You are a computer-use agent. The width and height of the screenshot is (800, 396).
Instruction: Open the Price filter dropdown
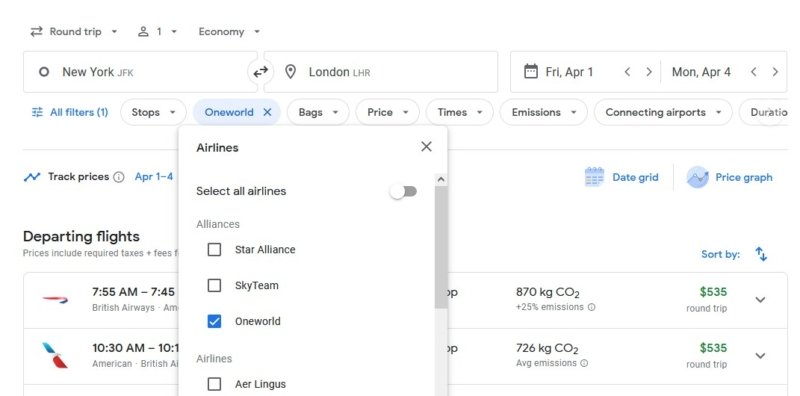coord(387,112)
